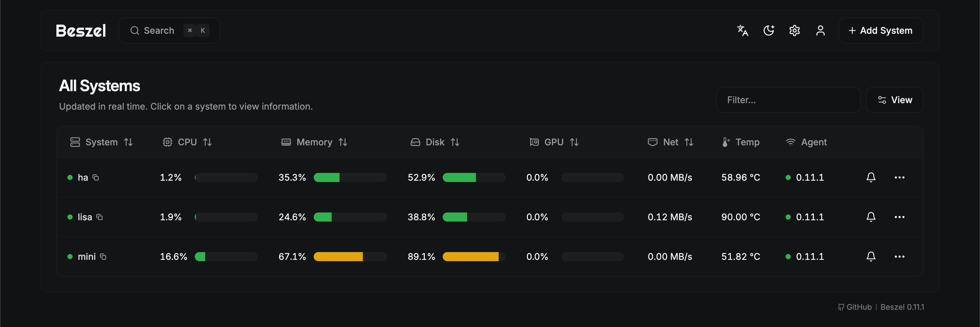The height and width of the screenshot is (327, 980).
Task: Open more actions menu for lisa
Action: click(x=899, y=217)
